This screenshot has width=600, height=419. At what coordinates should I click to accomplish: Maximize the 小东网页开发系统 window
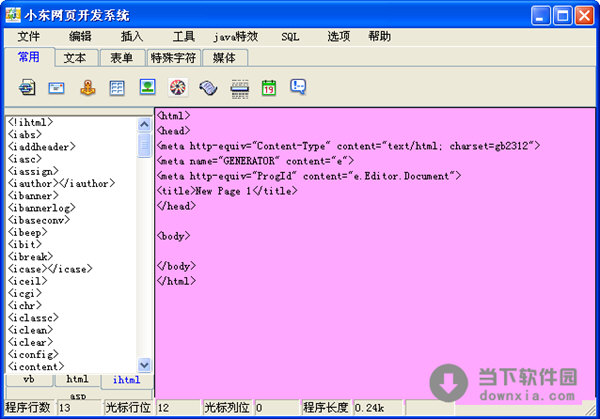562,16
